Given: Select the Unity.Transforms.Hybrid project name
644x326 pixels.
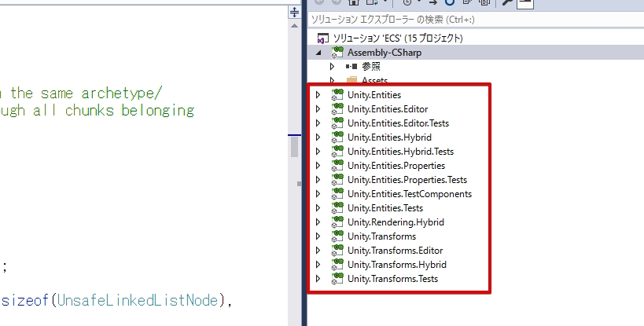Looking at the screenshot, I should pos(397,265).
